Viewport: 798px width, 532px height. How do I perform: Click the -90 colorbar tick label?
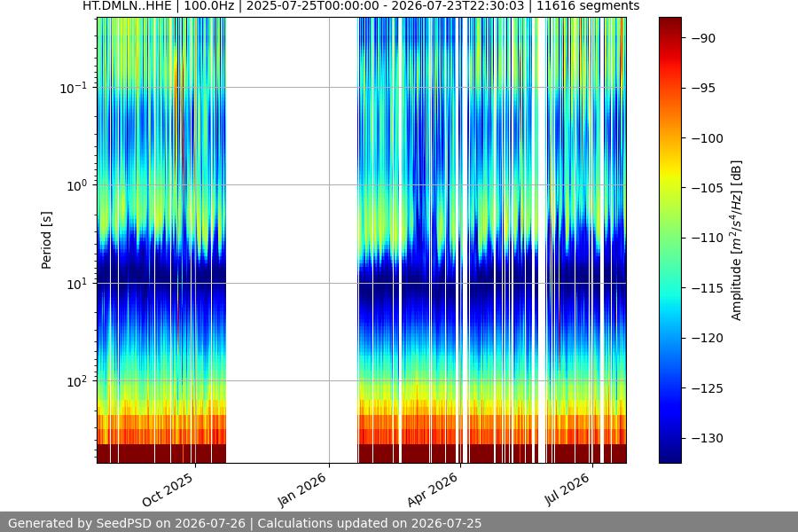tap(704, 38)
